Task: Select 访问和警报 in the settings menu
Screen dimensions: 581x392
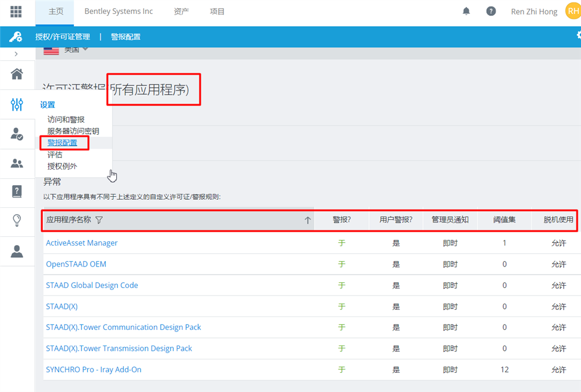Action: (x=66, y=119)
